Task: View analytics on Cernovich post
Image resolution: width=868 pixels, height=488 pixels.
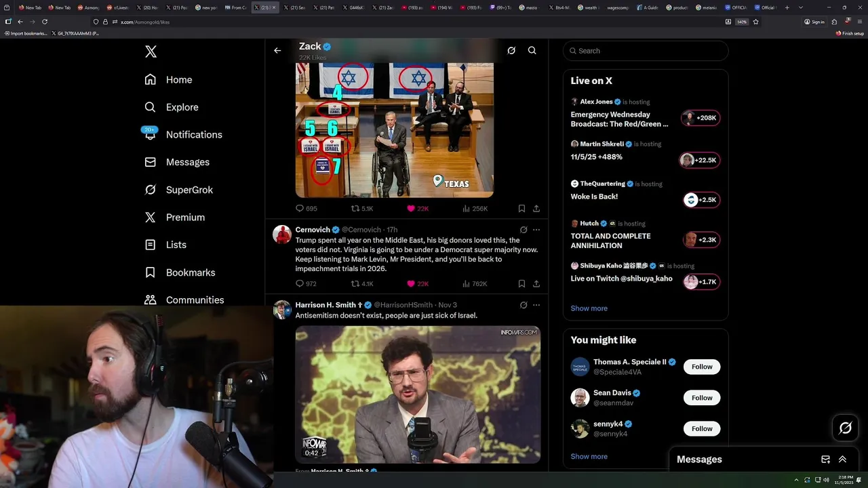Action: pyautogui.click(x=475, y=284)
